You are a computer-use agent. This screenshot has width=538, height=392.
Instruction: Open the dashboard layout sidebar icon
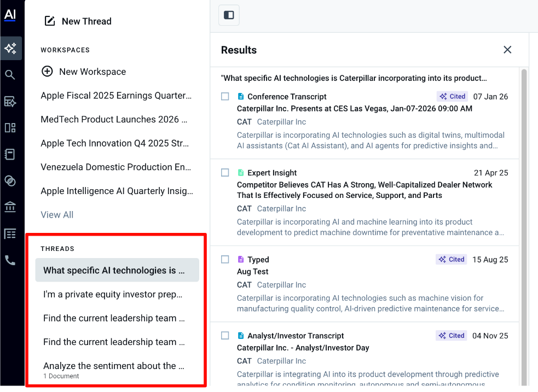[x=10, y=128]
